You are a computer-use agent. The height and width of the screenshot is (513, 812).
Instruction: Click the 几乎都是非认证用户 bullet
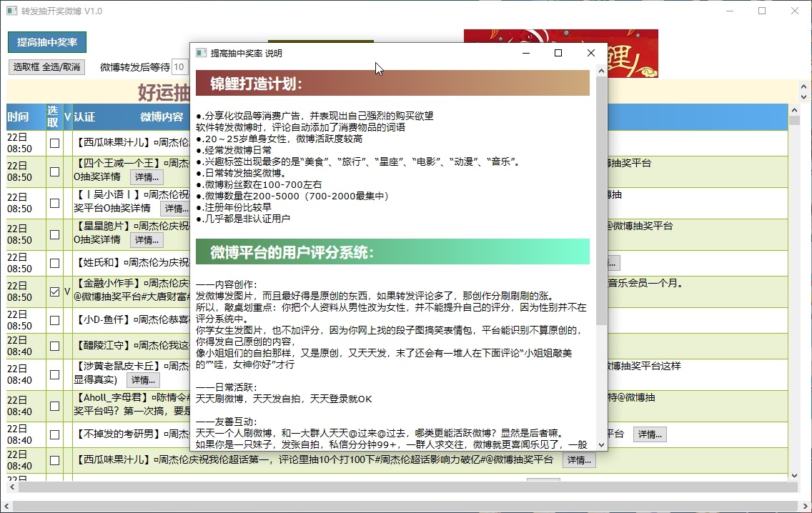click(244, 219)
